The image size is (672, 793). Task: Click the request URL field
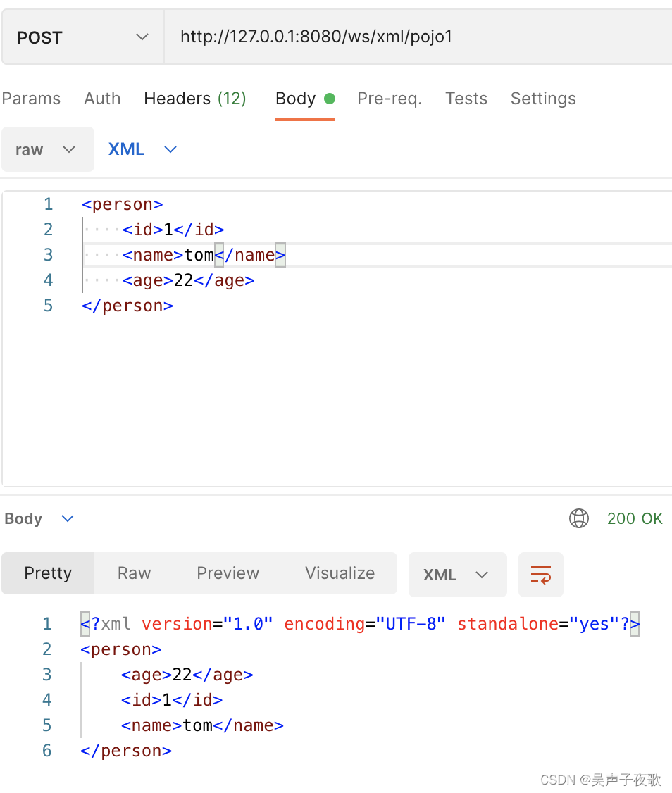click(418, 37)
